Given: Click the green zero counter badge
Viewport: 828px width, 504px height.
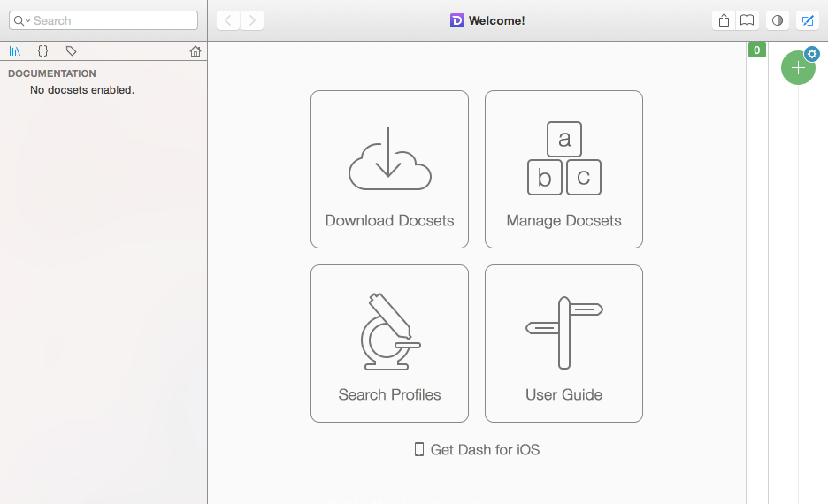Looking at the screenshot, I should point(756,50).
